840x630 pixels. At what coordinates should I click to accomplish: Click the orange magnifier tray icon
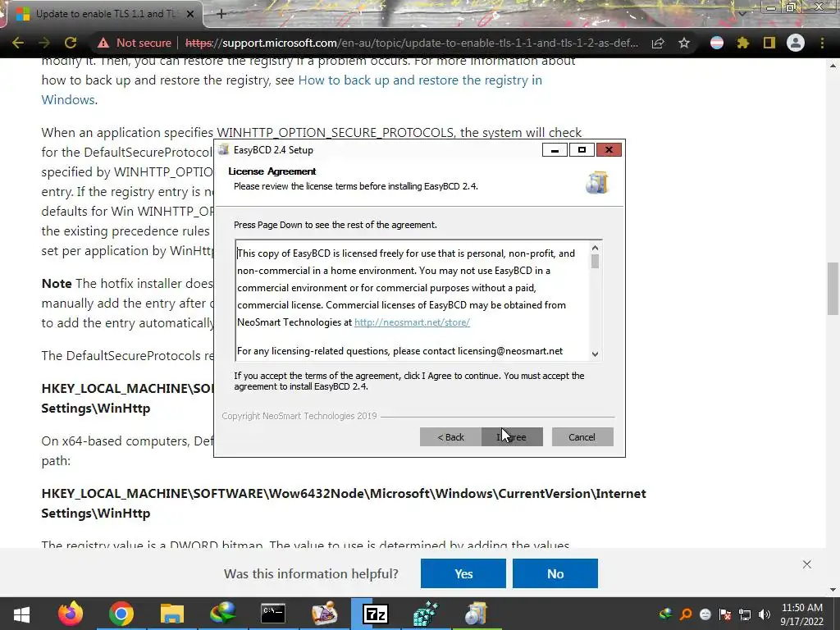point(686,614)
